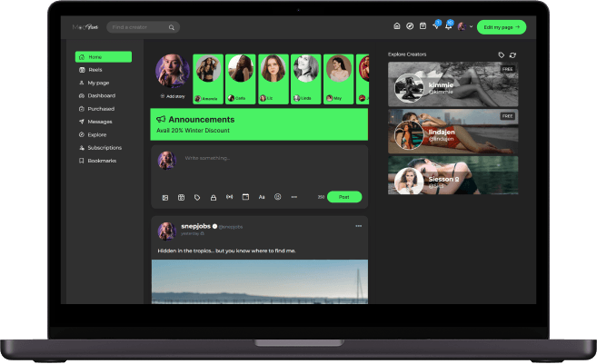The width and height of the screenshot is (597, 364).
Task: Open snepjobs post options ellipsis
Action: [x=359, y=226]
